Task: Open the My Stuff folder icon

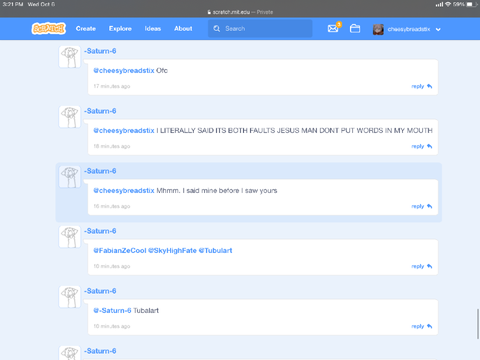Action: pos(355,29)
